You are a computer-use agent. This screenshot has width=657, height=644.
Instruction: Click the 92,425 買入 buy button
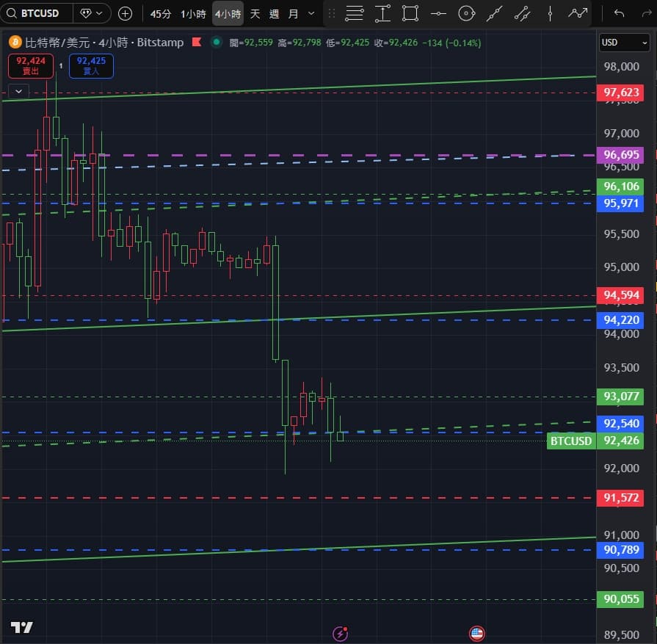[x=91, y=66]
